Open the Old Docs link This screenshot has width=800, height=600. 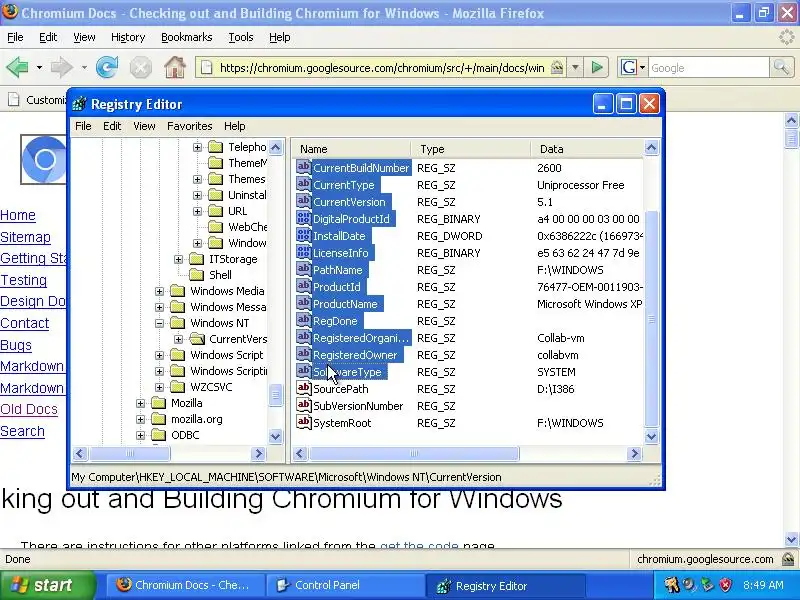pyautogui.click(x=29, y=409)
